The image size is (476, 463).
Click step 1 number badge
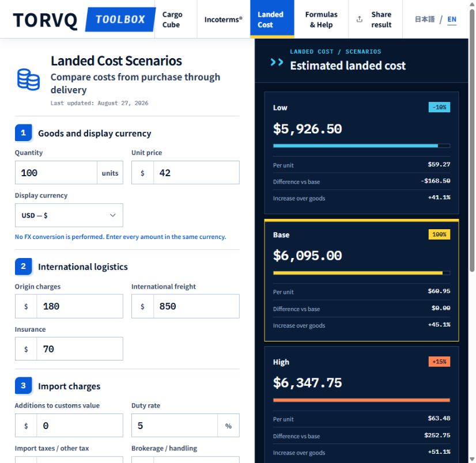[24, 132]
